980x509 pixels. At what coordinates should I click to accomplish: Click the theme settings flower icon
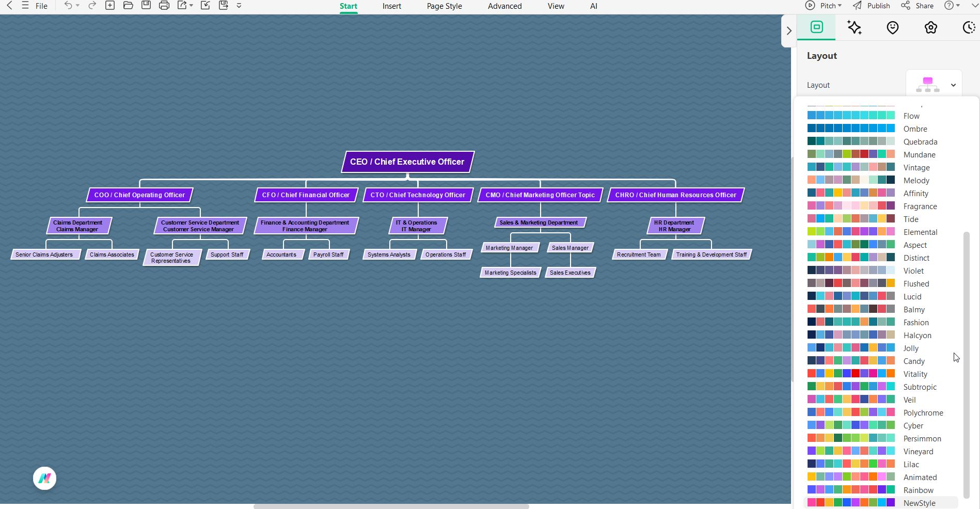point(931,27)
